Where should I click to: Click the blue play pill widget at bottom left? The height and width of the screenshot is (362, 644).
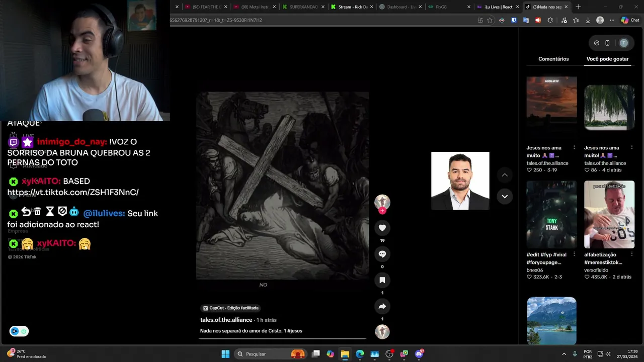pyautogui.click(x=19, y=331)
